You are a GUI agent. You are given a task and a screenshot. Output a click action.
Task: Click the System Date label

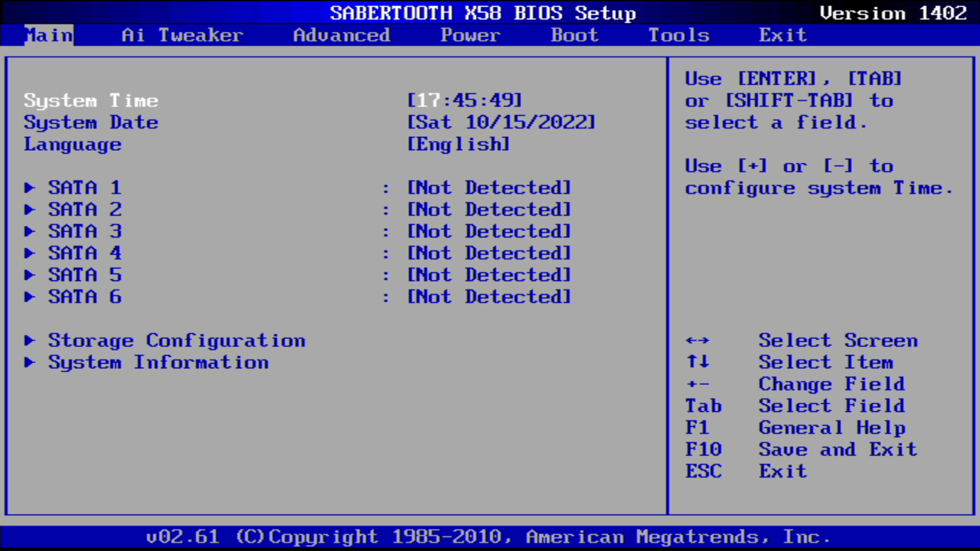(x=91, y=122)
